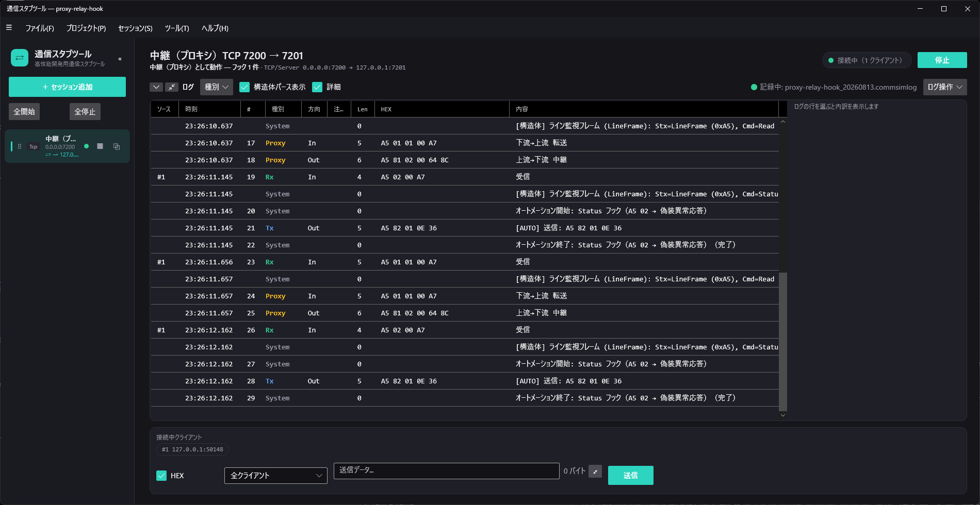Click the 全停止 button
This screenshot has height=505, width=980.
(85, 112)
